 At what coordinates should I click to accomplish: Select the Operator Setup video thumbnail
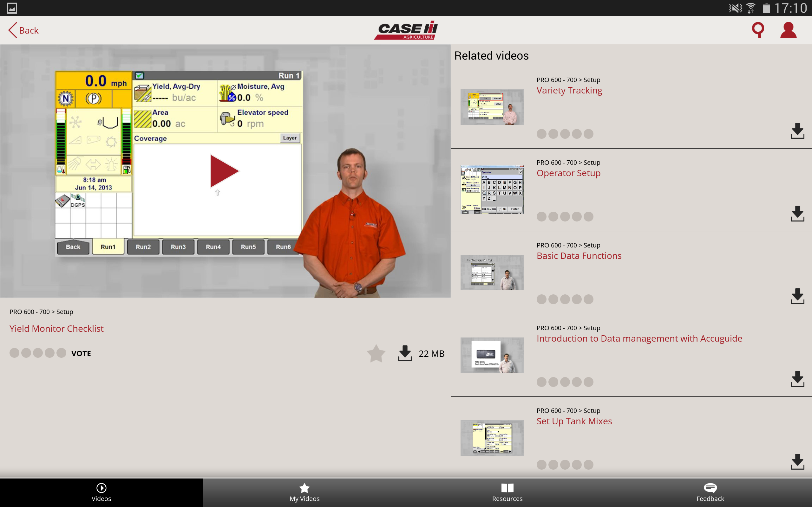(x=492, y=190)
